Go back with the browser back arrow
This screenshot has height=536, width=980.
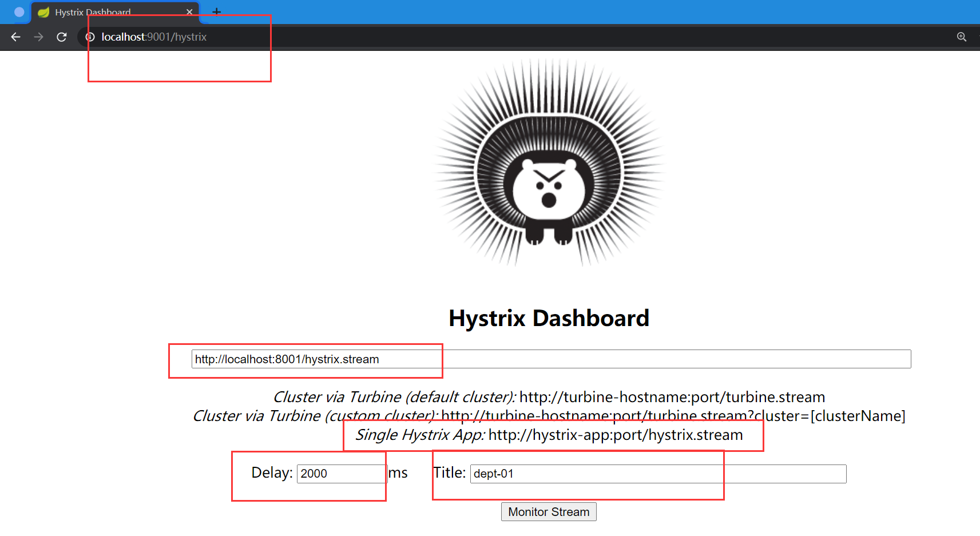(x=15, y=37)
